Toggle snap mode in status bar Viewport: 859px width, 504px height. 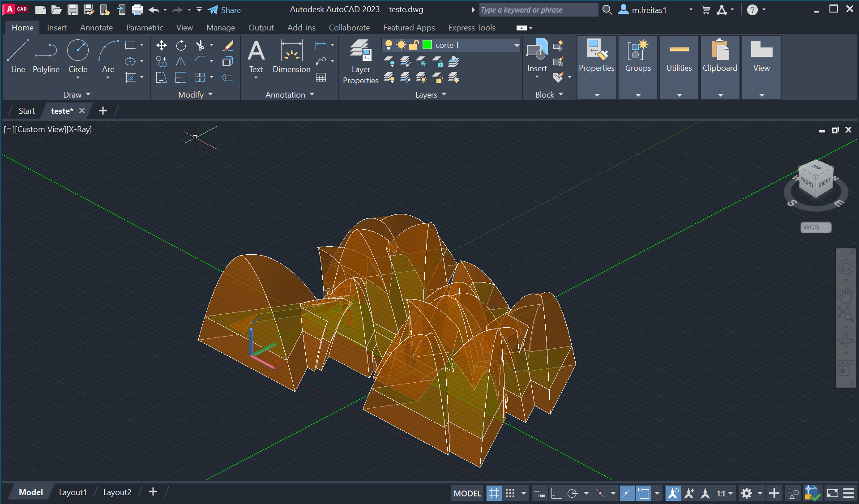(x=510, y=493)
